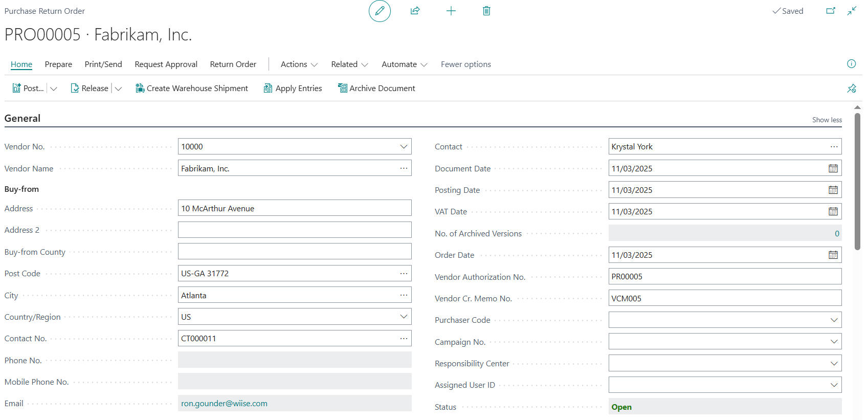Click ellipsis in Contact No. field

[404, 338]
